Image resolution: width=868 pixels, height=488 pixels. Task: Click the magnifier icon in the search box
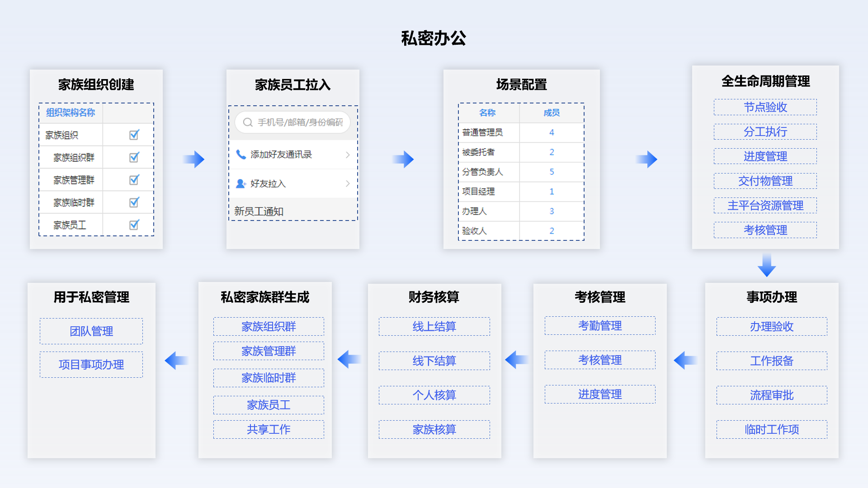click(x=247, y=122)
